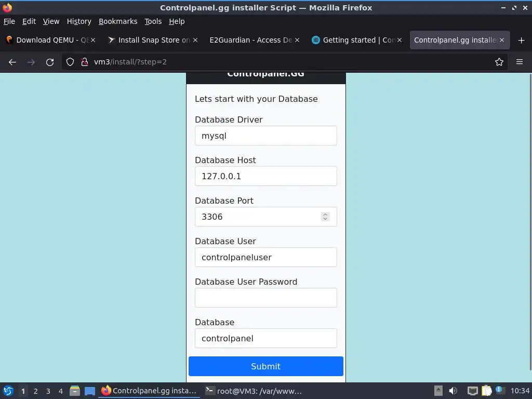Open the Edit menu
532x399 pixels.
(x=29, y=21)
